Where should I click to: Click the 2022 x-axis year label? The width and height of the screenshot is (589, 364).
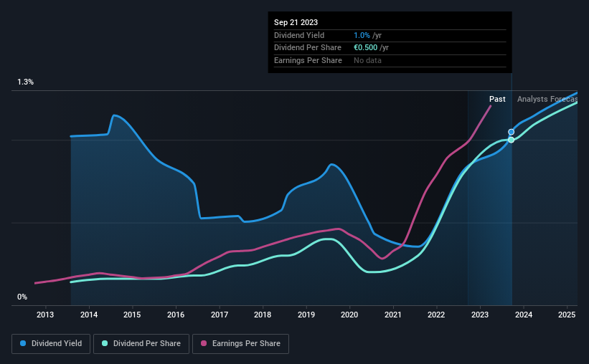click(x=436, y=315)
